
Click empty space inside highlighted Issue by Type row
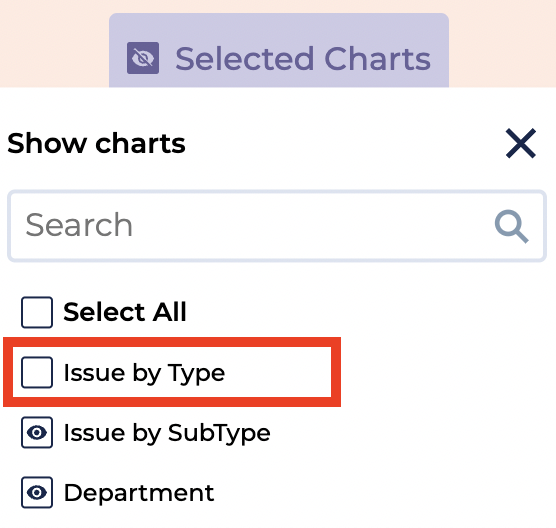click(278, 372)
